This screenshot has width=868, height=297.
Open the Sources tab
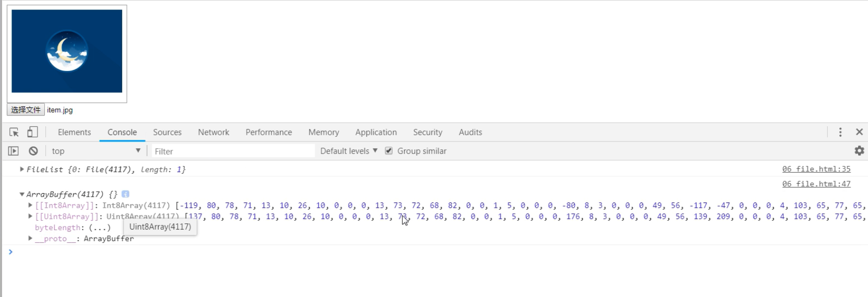(167, 132)
